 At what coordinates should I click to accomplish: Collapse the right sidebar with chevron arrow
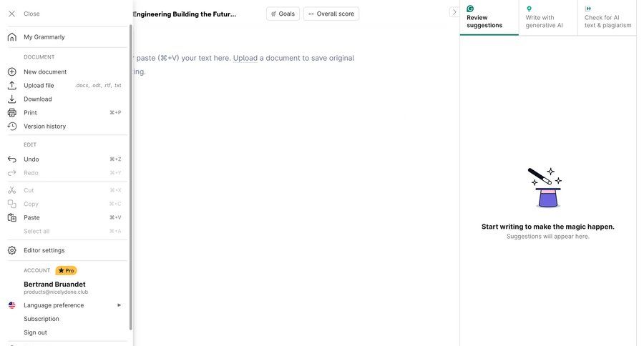[x=454, y=12]
